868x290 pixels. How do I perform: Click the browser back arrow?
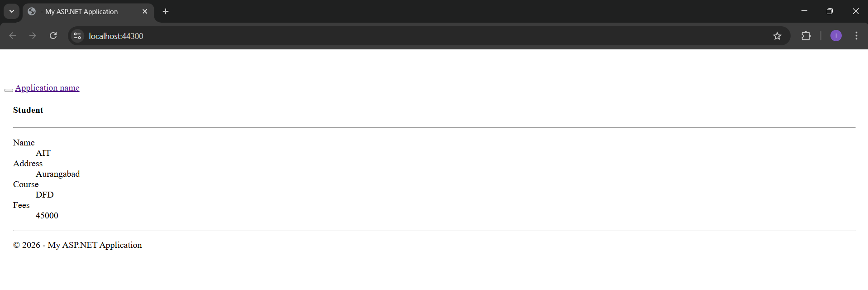click(x=13, y=36)
